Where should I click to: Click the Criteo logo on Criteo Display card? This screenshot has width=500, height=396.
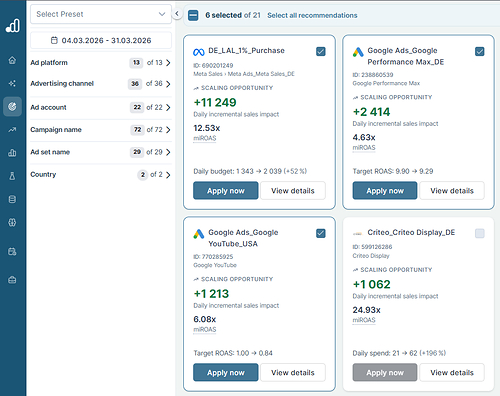358,234
